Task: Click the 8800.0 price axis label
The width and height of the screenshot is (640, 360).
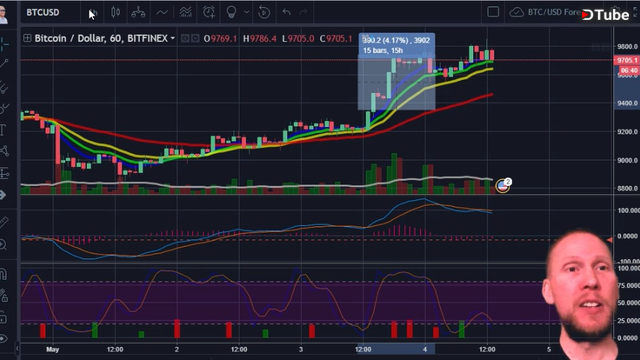Action: point(628,189)
